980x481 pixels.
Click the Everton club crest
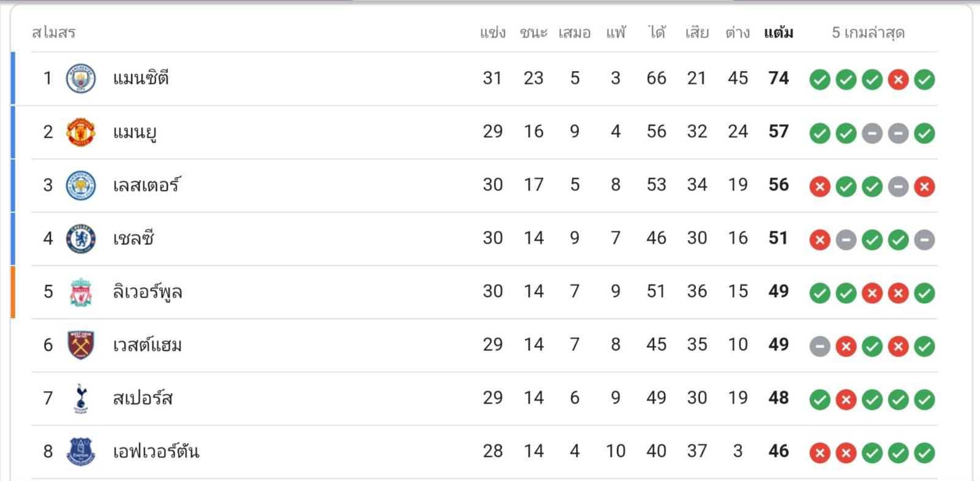coord(81,452)
